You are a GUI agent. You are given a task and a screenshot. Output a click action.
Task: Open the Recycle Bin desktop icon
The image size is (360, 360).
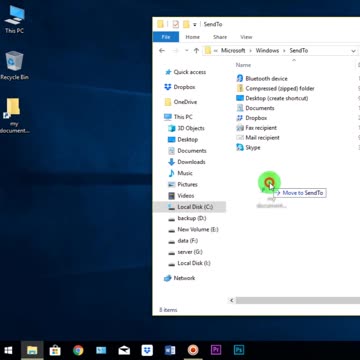click(x=14, y=65)
